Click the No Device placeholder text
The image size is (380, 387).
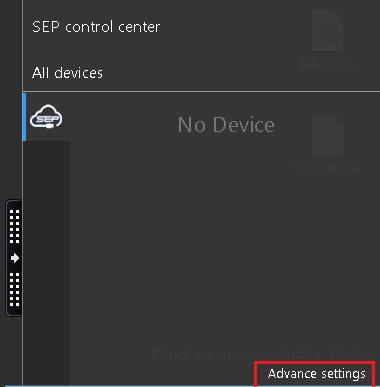[x=226, y=125]
